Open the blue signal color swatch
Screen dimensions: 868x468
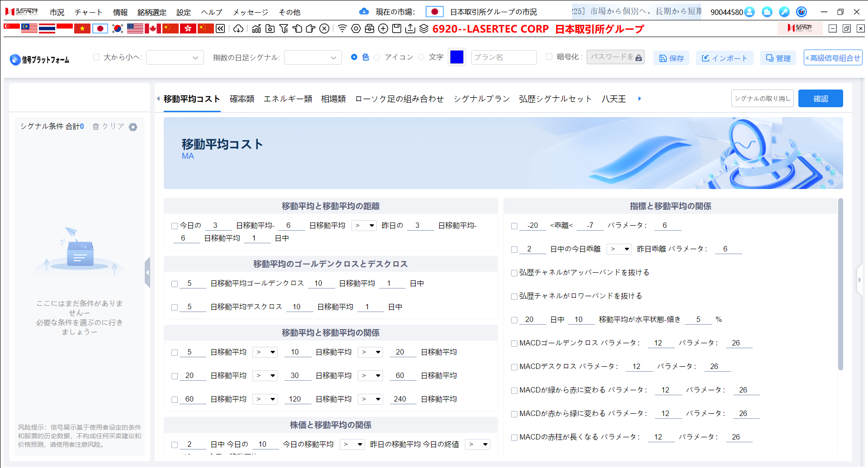[457, 57]
